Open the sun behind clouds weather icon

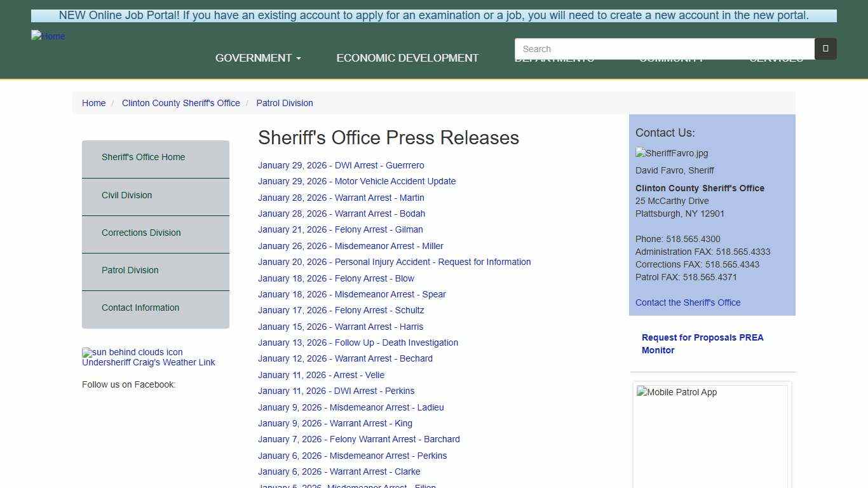132,352
